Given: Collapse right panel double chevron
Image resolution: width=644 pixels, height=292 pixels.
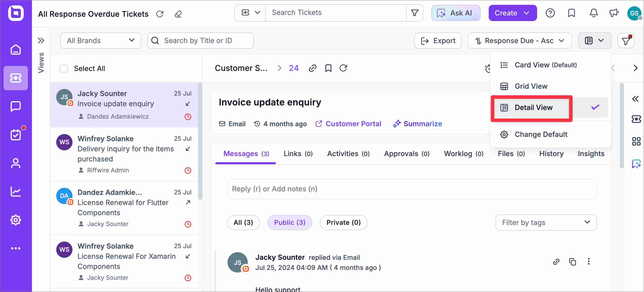Looking at the screenshot, I should 635,99.
